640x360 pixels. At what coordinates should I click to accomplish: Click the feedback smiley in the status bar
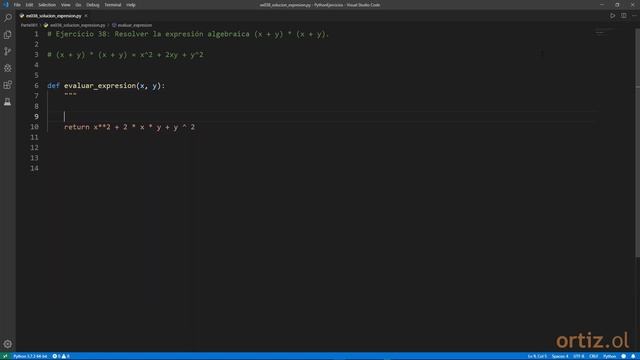[623, 356]
